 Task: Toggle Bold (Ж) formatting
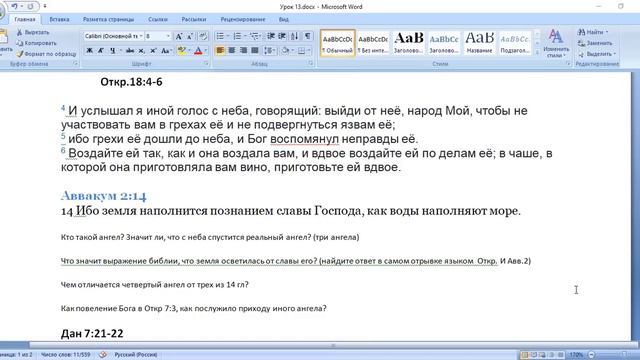click(x=89, y=51)
